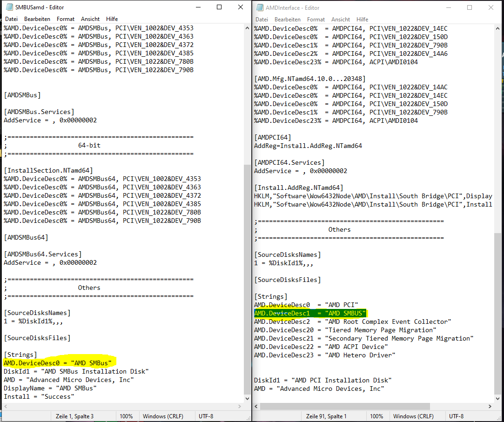
Task: Click line AMD.DeviceDesc23 = "AMD Hetero Driver"
Action: (325, 355)
